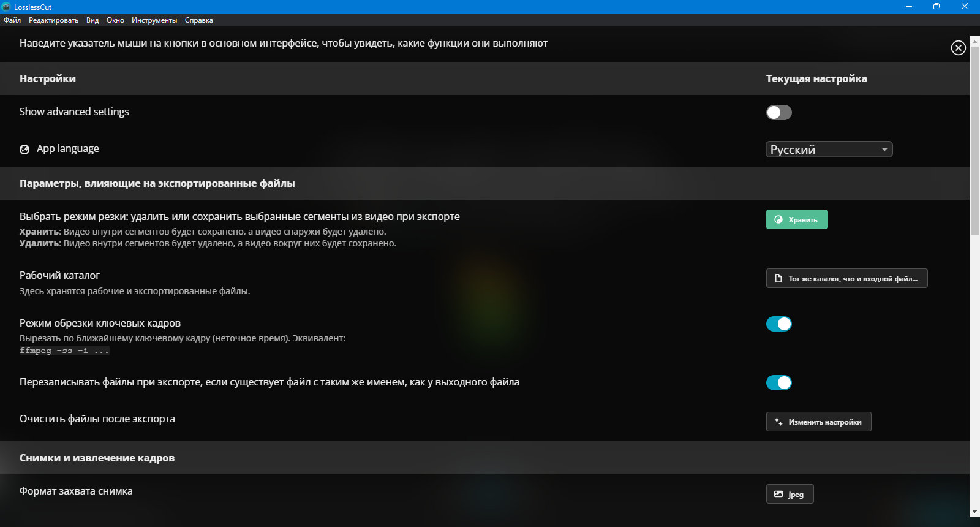Viewport: 980px width, 527px height.
Task: Click the Формат захвата снимка label
Action: (76, 491)
